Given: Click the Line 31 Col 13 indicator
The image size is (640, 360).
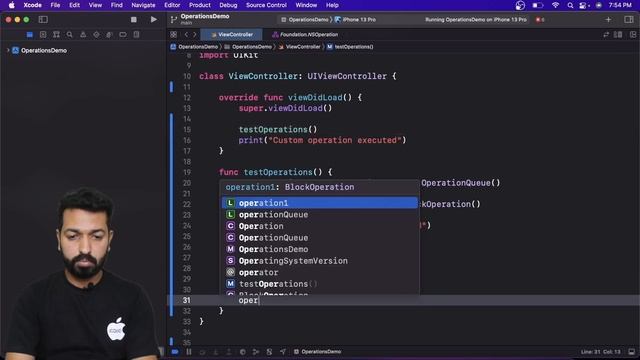Looking at the screenshot, I should 601,352.
